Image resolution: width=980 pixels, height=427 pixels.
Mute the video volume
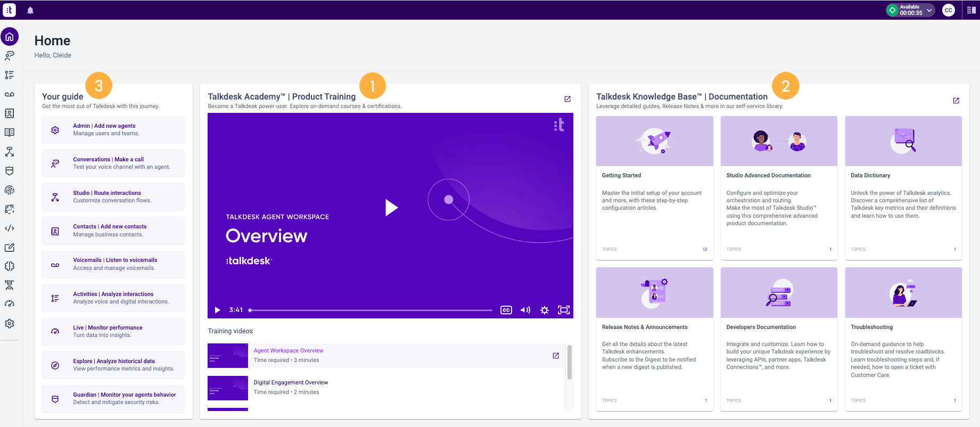click(525, 310)
